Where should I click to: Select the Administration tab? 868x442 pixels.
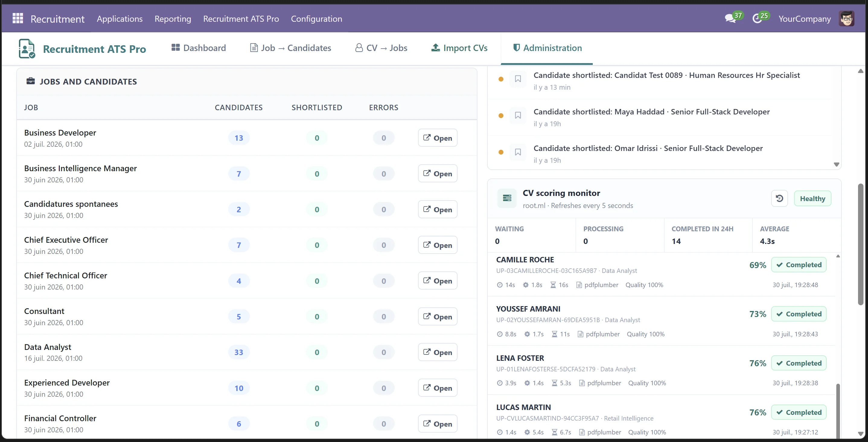pos(547,48)
